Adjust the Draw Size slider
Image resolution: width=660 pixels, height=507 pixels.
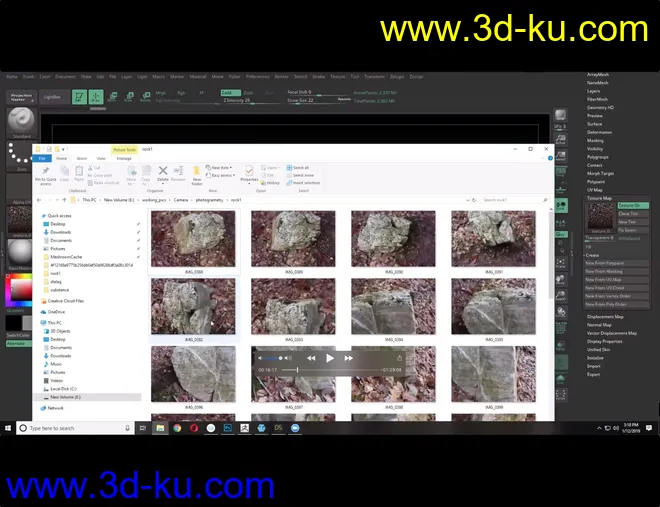click(319, 101)
